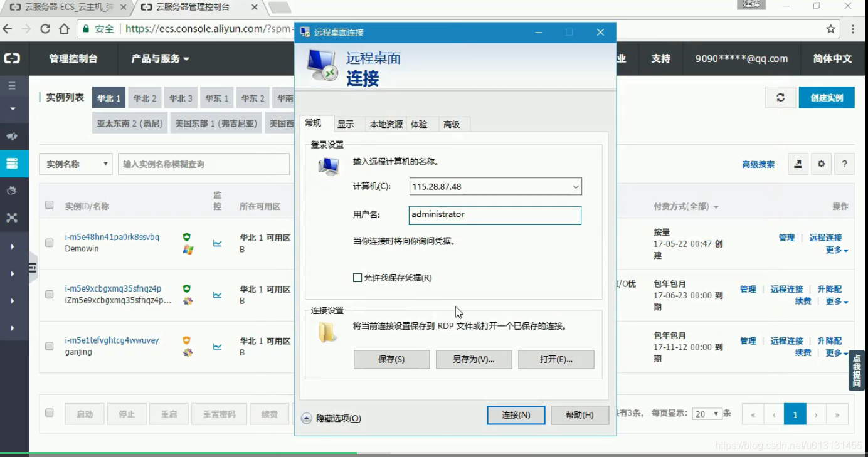Open 更多 dropdown for Demowin row
The height and width of the screenshot is (457, 868).
click(x=837, y=250)
